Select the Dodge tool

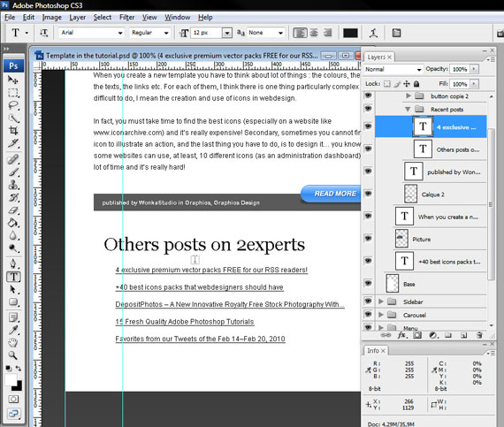(x=13, y=248)
